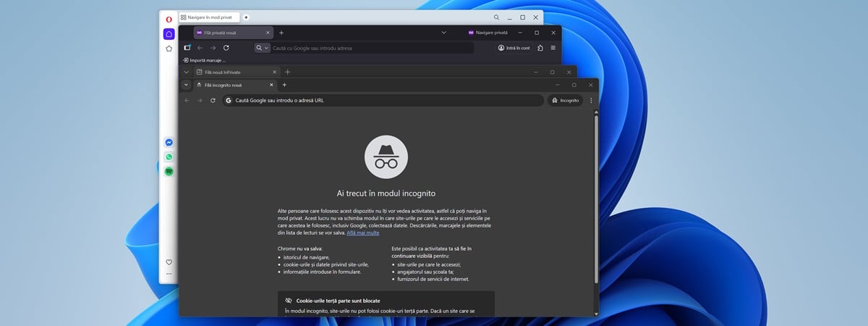Viewport: 868px width, 326px height.
Task: Click the search tabs magnifier in Opera
Action: click(x=496, y=17)
